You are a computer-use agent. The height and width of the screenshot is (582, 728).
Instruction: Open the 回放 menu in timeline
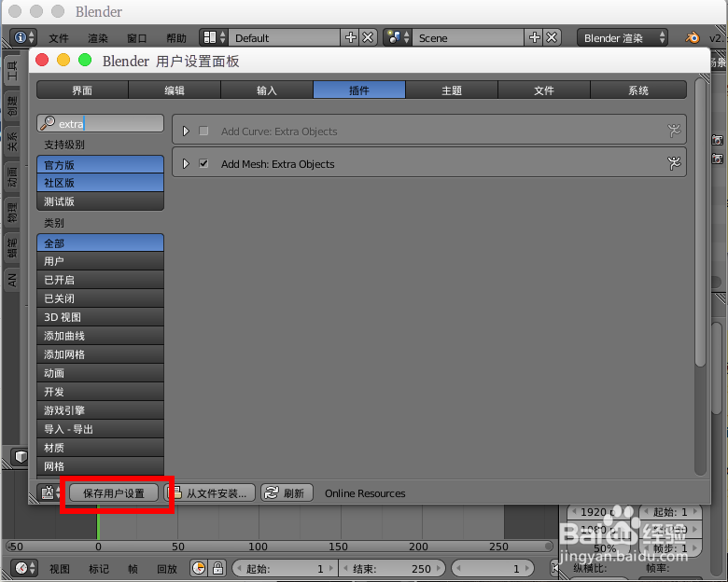coord(167,569)
